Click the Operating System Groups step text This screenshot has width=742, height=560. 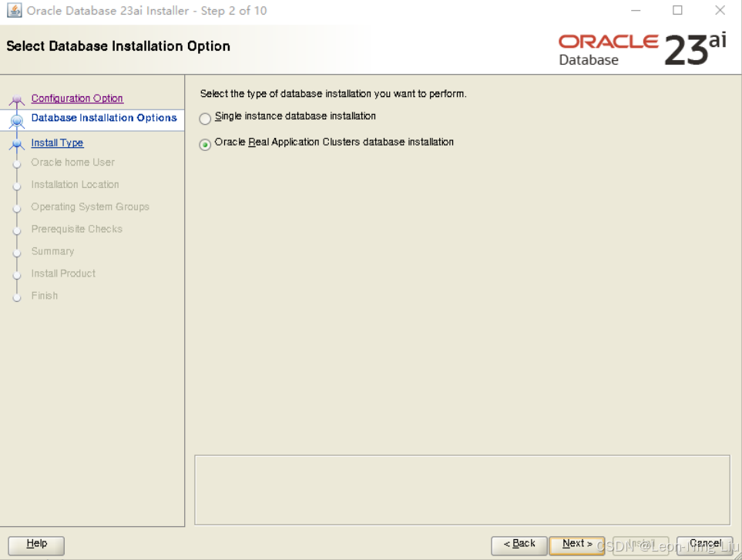click(x=90, y=206)
